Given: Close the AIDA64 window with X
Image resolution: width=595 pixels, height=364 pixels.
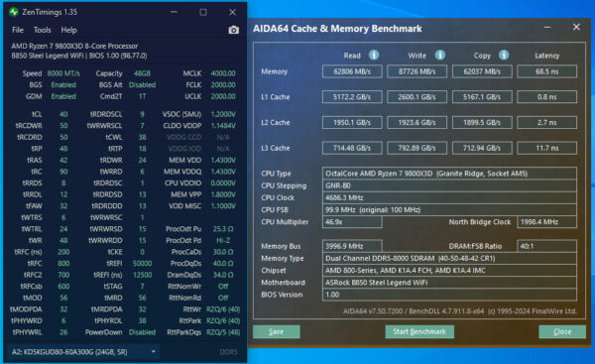Looking at the screenshot, I should (x=576, y=28).
